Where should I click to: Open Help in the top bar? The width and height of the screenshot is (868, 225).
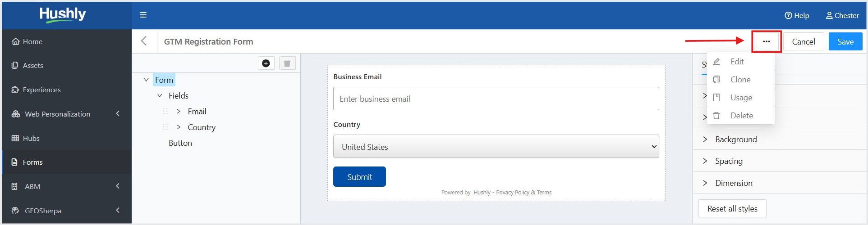(x=797, y=15)
